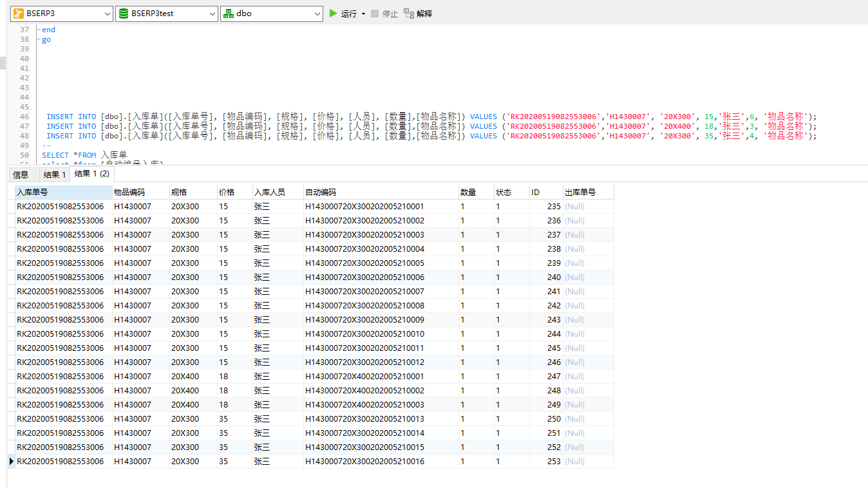Place cursor on SELECT *FROM 入库单 line

pyautogui.click(x=84, y=155)
